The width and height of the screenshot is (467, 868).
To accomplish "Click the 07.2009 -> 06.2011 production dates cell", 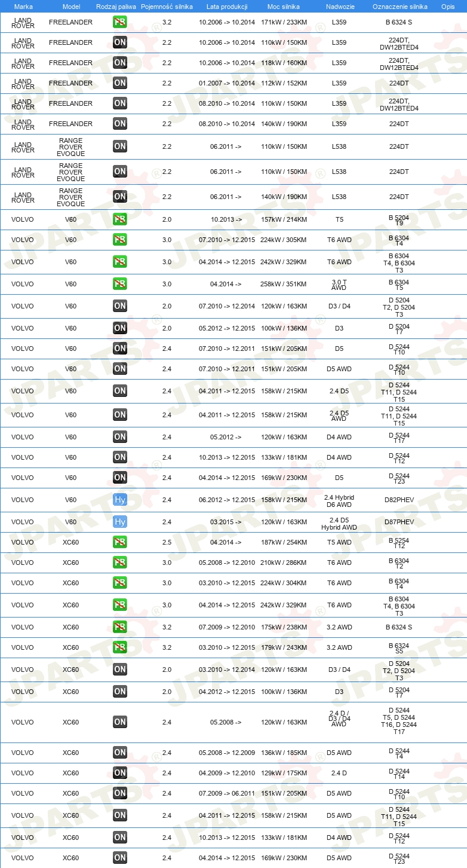I will coord(227,793).
